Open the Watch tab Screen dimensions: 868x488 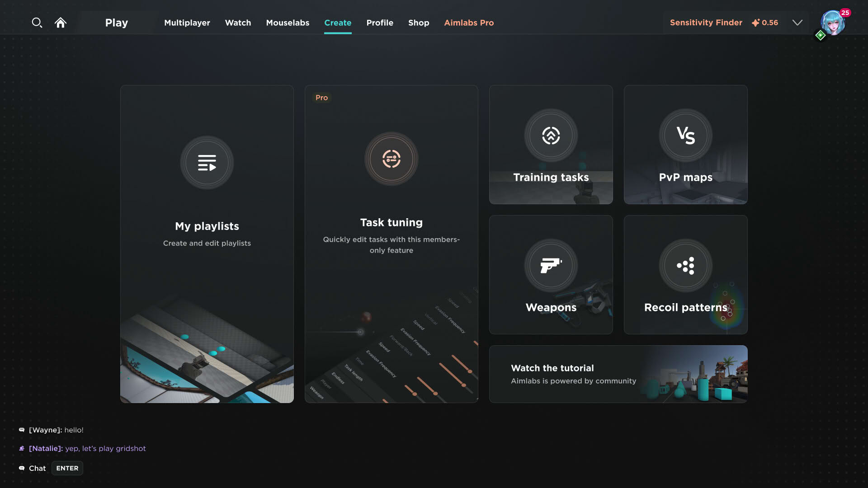pos(238,23)
